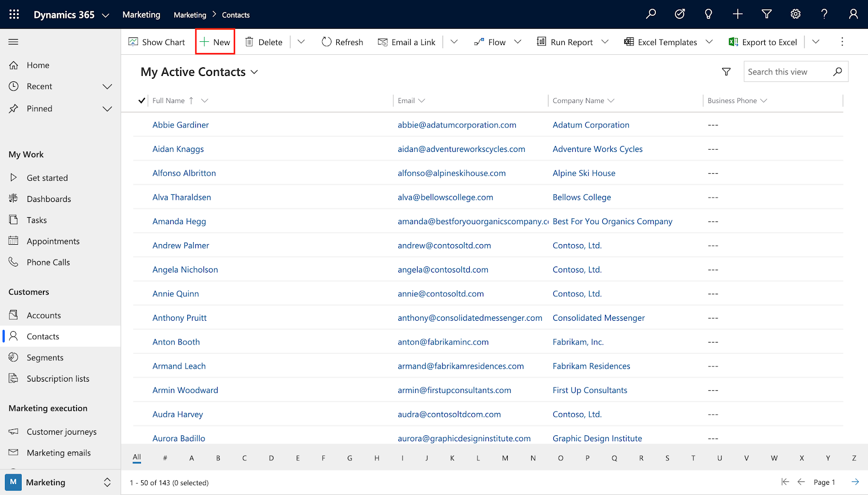Click email alva@bellowscollege.com
Viewport: 868px width, 495px height.
pyautogui.click(x=445, y=198)
